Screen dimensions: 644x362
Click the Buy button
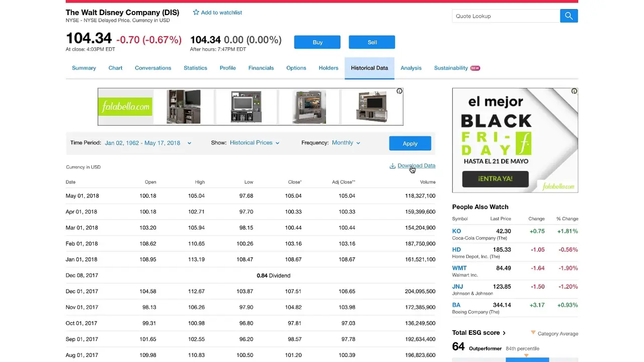click(317, 42)
